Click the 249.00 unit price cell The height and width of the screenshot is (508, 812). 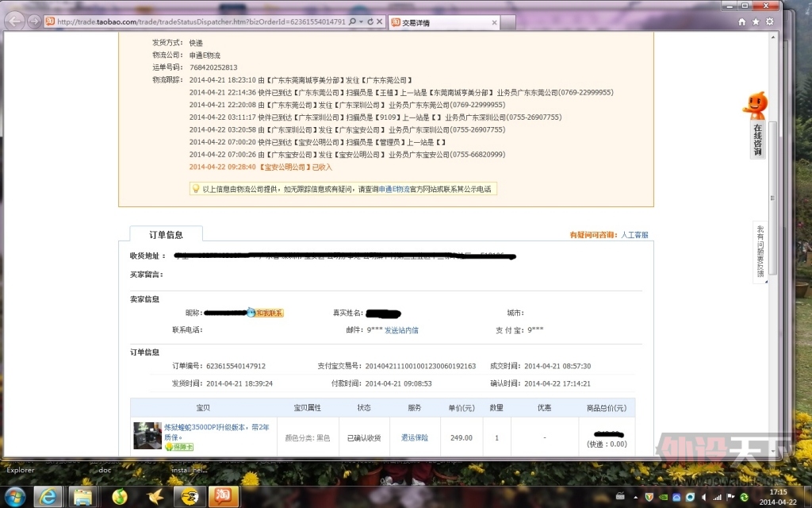[462, 437]
